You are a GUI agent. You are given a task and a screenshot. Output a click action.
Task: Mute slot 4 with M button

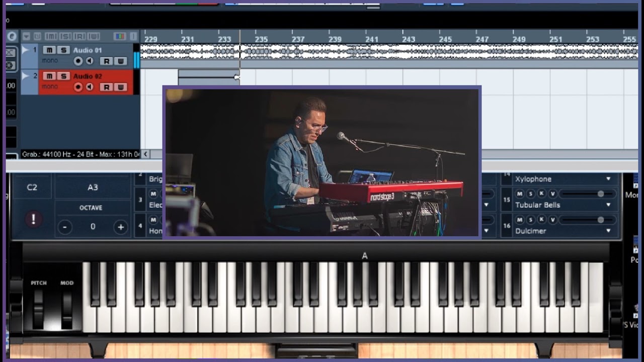[153, 220]
